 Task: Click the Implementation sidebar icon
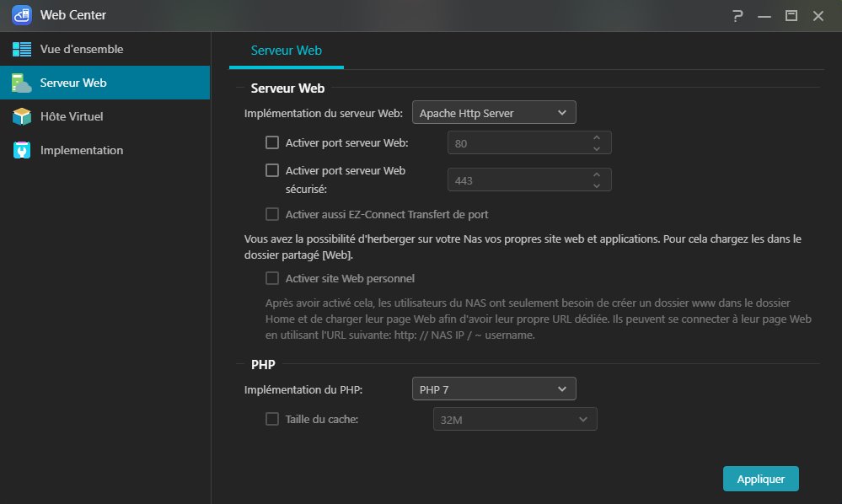coord(22,150)
